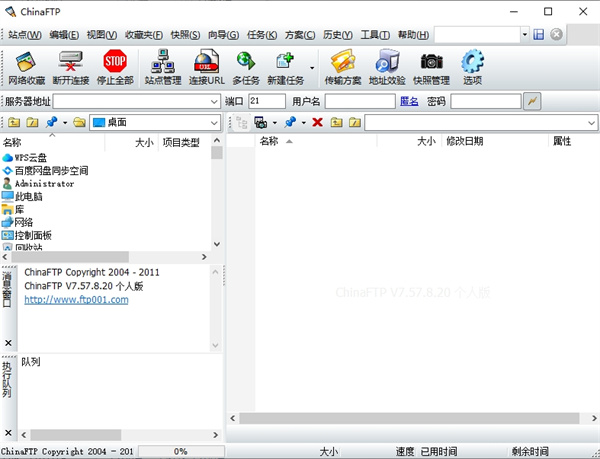Click the red X delete icon in remote toolbar
Image resolution: width=600 pixels, height=459 pixels.
coord(317,122)
